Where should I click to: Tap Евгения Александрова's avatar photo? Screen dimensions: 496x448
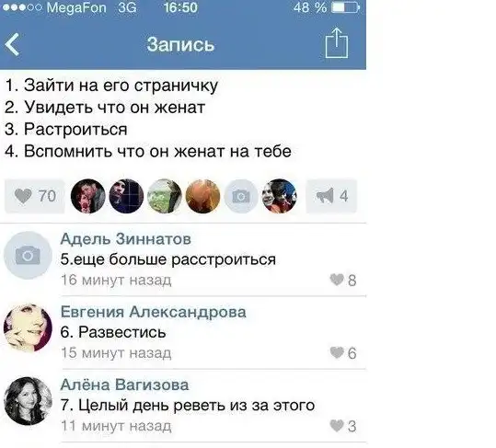(x=28, y=327)
